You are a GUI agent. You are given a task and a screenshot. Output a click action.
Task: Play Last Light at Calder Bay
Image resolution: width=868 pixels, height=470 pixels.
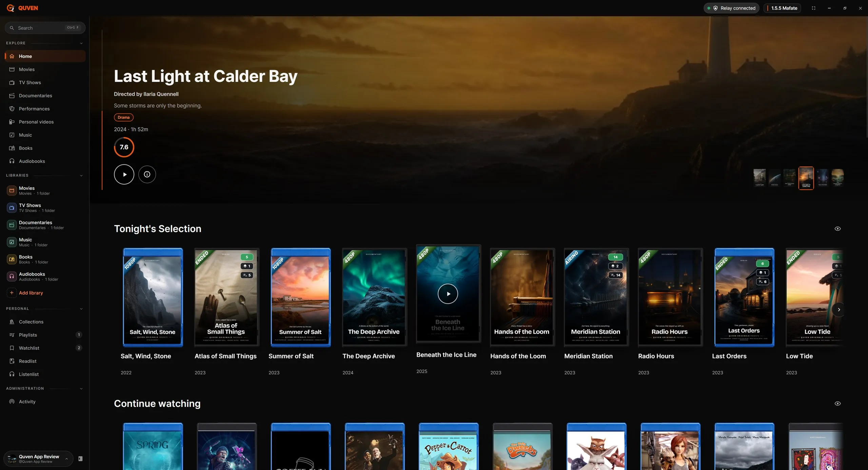click(124, 174)
